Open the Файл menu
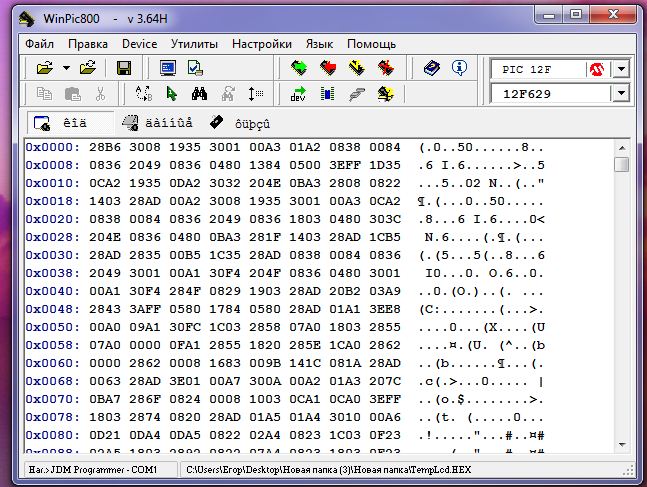This screenshot has height=487, width=647. point(40,44)
